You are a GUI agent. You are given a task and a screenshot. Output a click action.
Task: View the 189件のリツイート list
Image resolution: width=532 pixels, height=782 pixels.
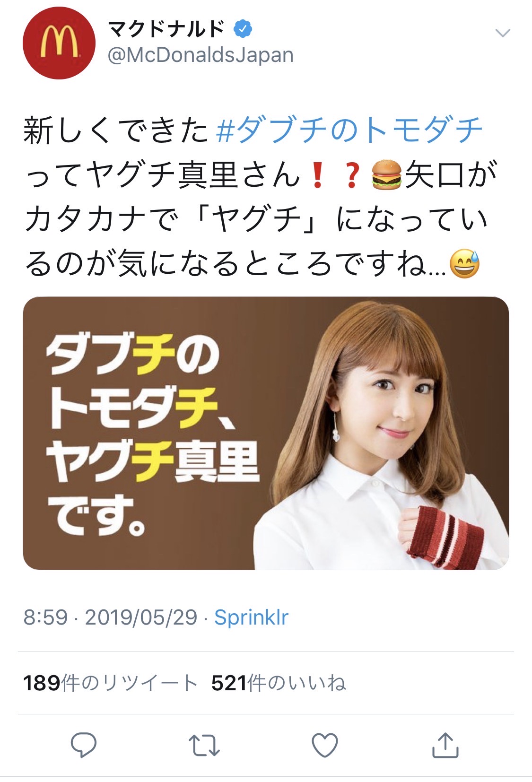pos(110,683)
